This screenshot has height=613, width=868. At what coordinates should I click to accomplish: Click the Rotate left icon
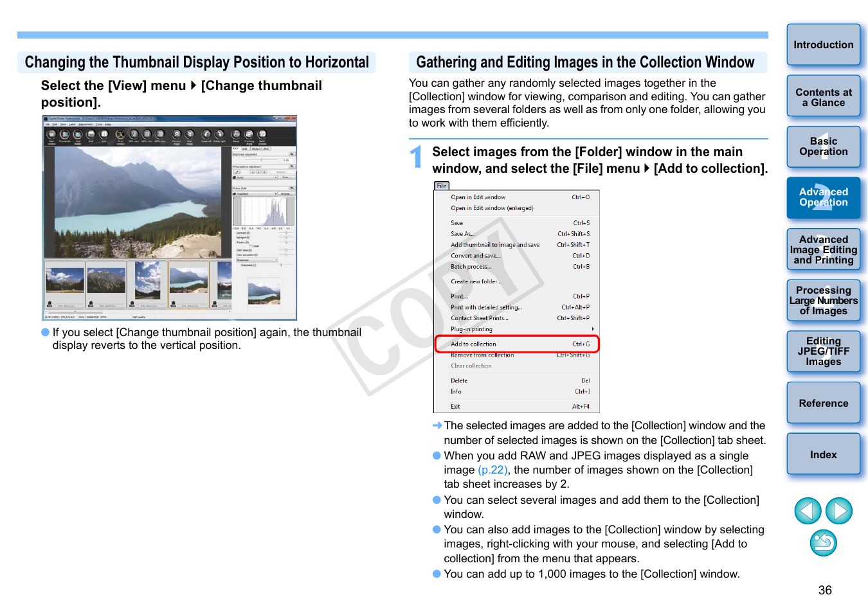[x=206, y=134]
